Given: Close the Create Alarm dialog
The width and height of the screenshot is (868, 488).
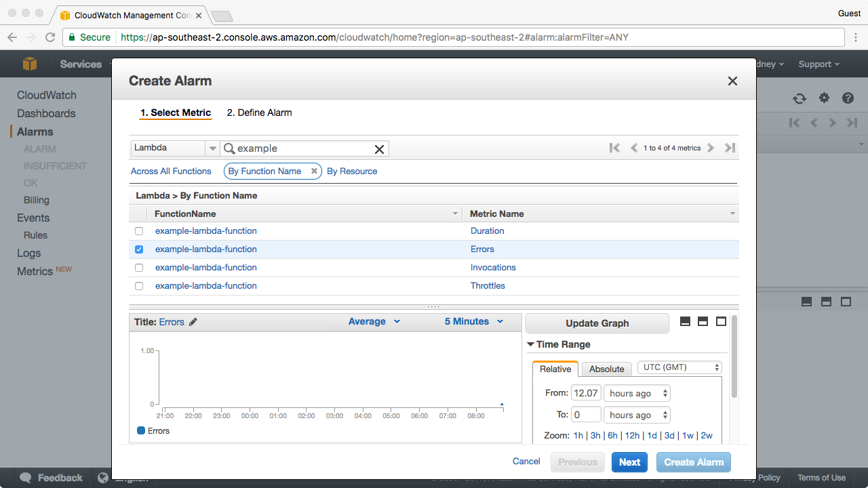Looking at the screenshot, I should click(x=732, y=81).
